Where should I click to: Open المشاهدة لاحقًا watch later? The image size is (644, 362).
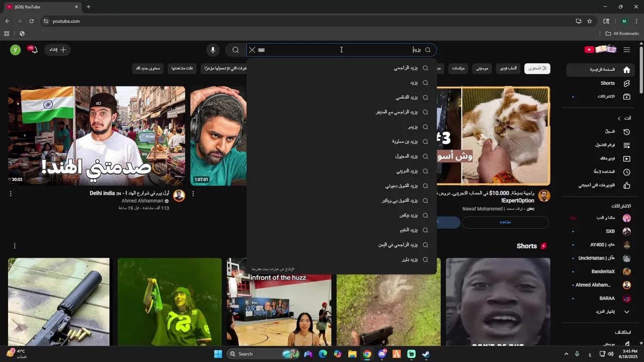click(x=600, y=172)
